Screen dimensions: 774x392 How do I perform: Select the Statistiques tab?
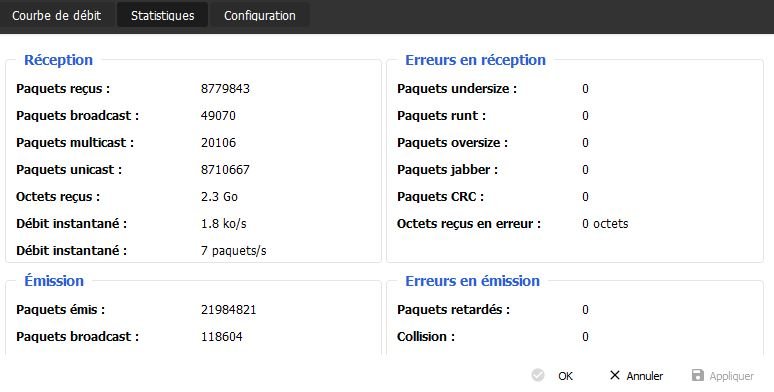[x=162, y=16]
